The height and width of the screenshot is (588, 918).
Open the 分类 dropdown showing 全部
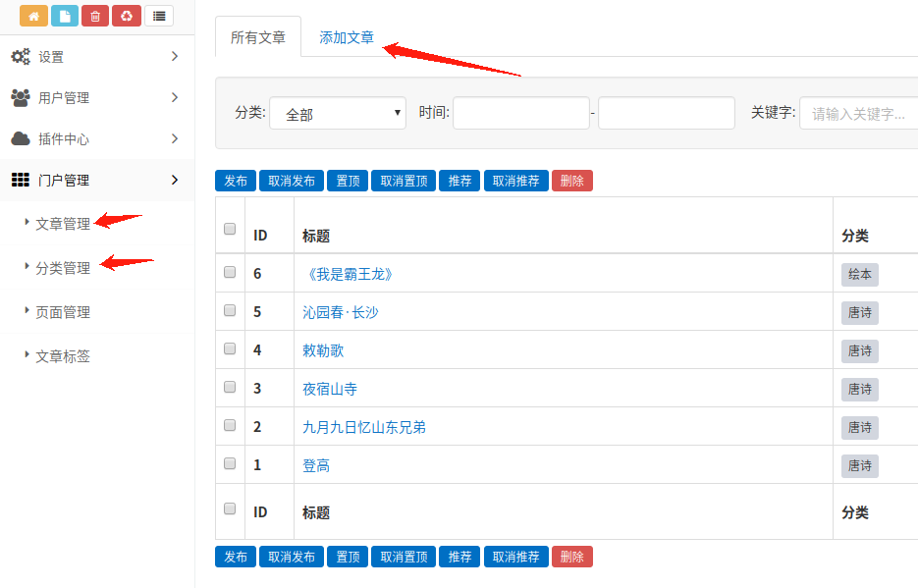tap(338, 113)
